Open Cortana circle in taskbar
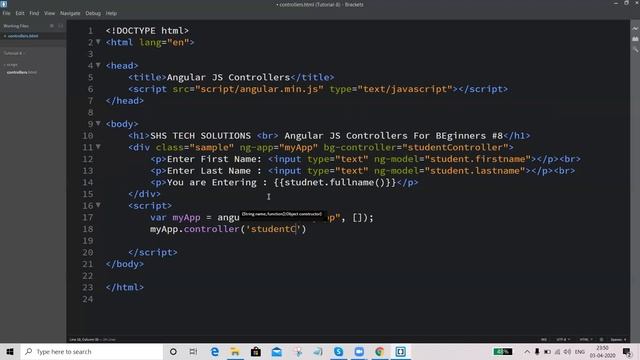The image size is (640, 360). [173, 351]
